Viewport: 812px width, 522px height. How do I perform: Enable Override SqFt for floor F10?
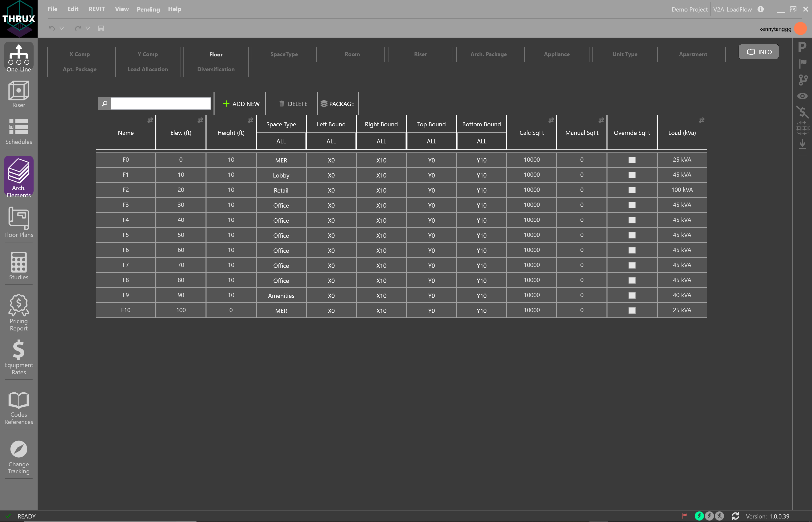point(632,310)
